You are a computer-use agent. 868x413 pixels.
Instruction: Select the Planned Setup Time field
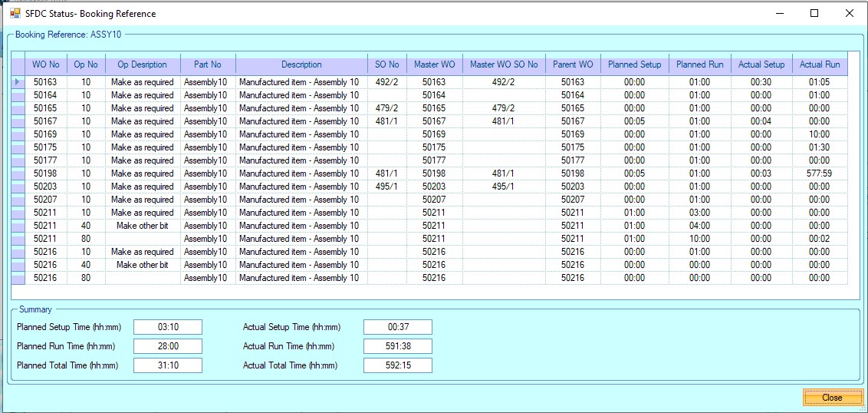click(x=168, y=327)
